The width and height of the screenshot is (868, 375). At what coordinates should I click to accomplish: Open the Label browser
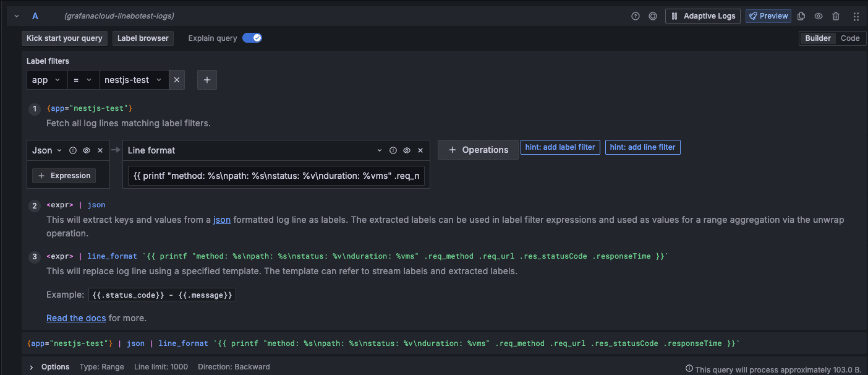pos(143,38)
